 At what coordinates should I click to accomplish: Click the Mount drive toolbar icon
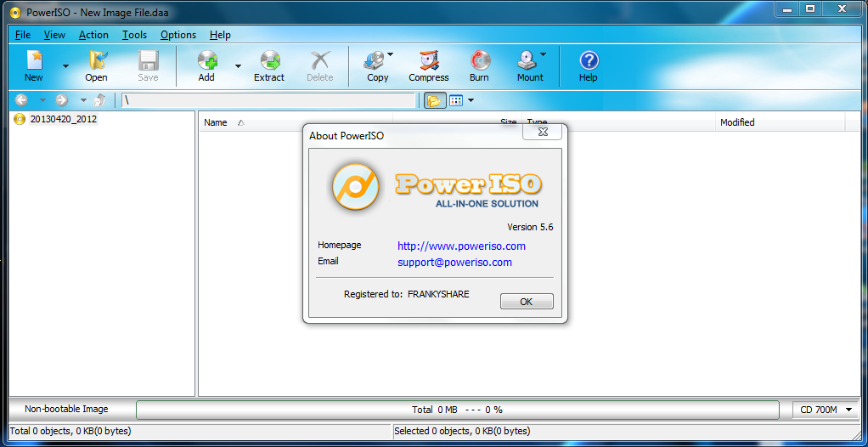coord(527,60)
